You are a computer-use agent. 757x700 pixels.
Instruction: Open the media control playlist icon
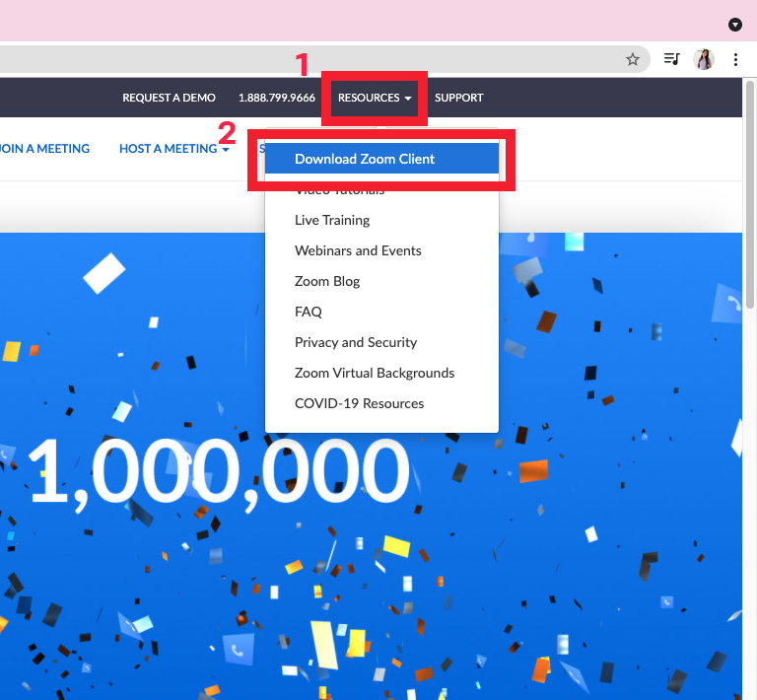point(671,59)
